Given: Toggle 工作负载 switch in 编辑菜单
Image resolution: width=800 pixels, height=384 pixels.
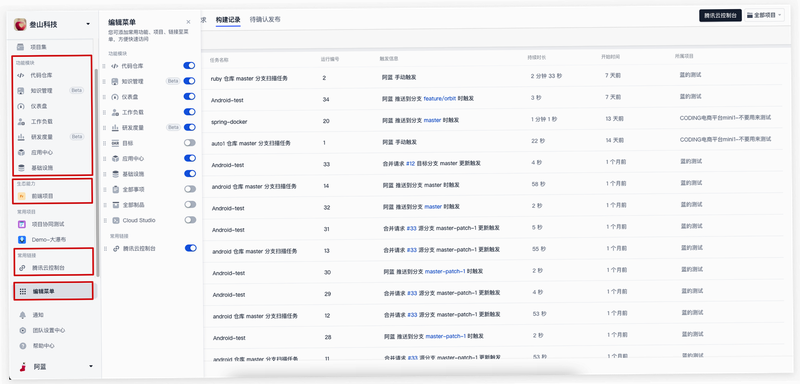Looking at the screenshot, I should 189,112.
